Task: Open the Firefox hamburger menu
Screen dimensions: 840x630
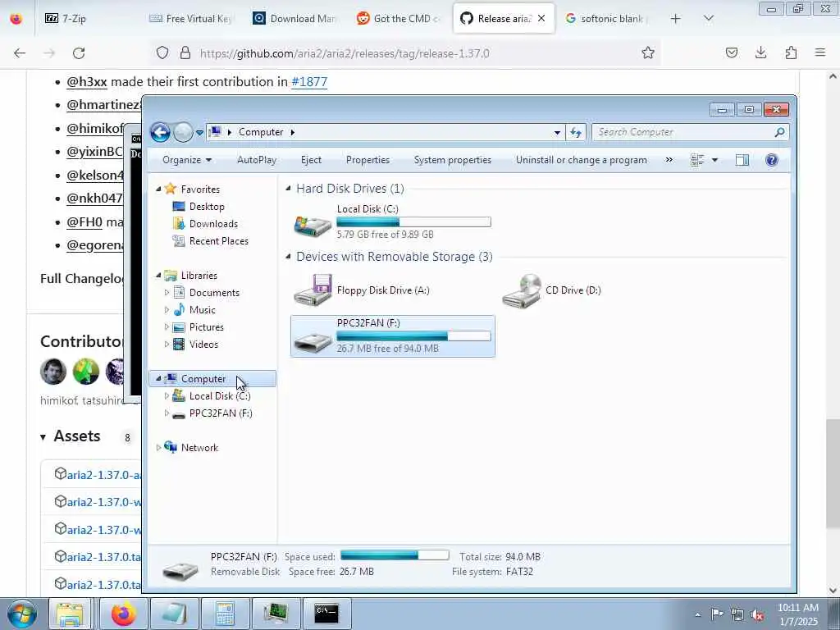Action: [x=819, y=52]
